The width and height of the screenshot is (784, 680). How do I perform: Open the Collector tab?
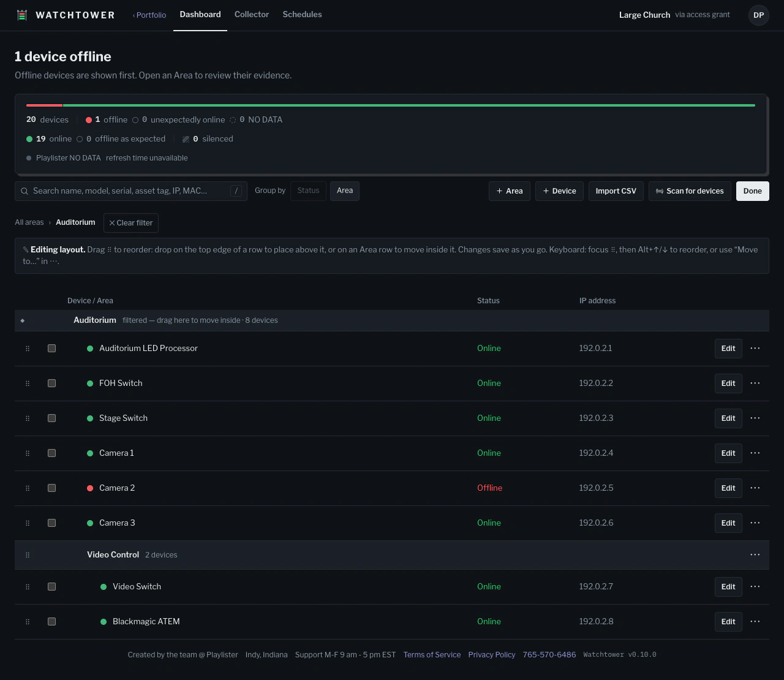point(252,15)
